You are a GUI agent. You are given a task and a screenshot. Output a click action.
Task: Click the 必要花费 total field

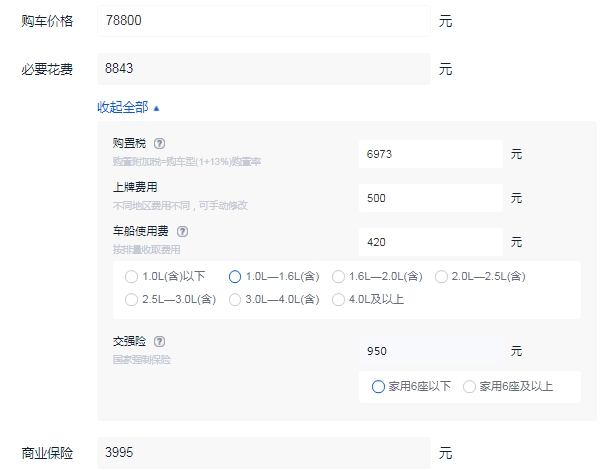click(264, 69)
